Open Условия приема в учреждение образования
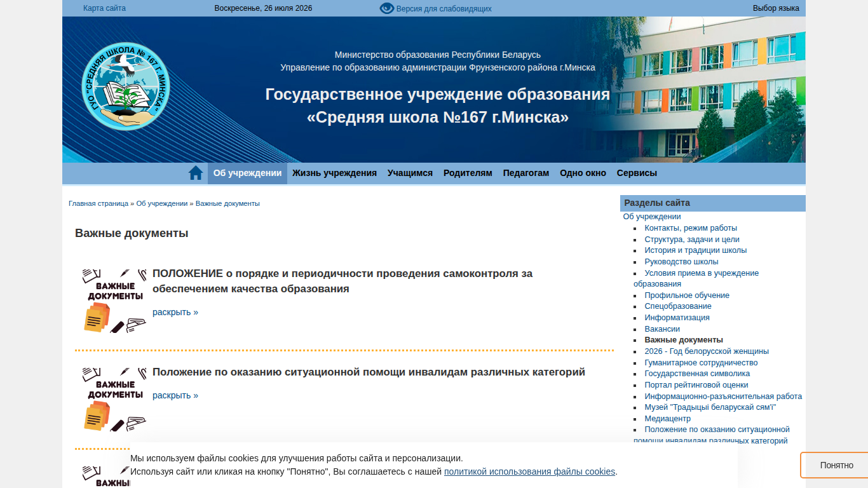This screenshot has height=488, width=868. coord(696,278)
